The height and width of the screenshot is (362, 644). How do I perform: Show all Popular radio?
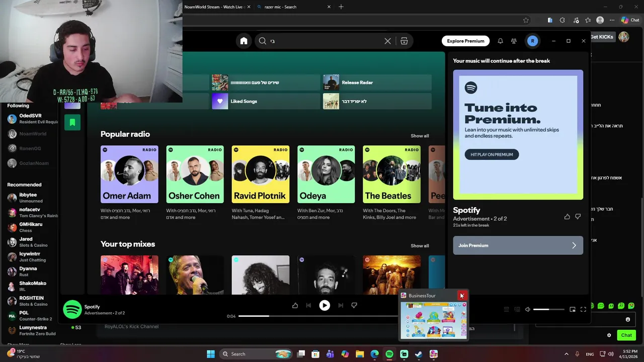point(420,136)
